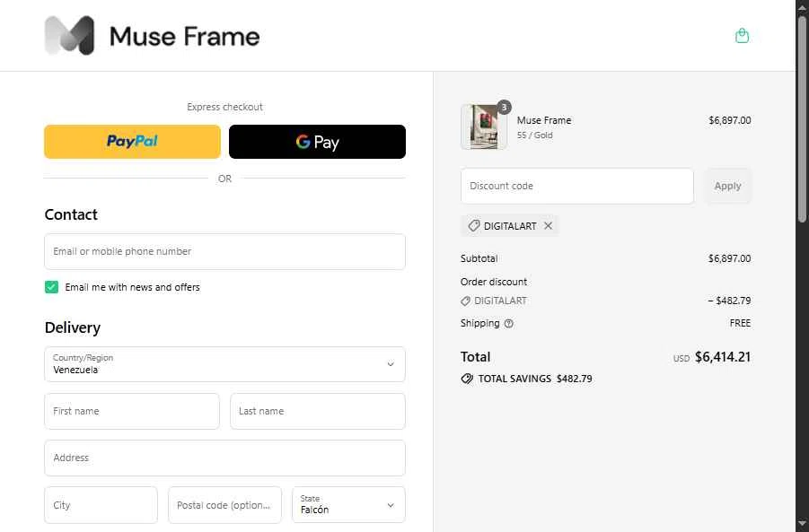Click the total price $6,414.21
809x532 pixels.
click(723, 357)
